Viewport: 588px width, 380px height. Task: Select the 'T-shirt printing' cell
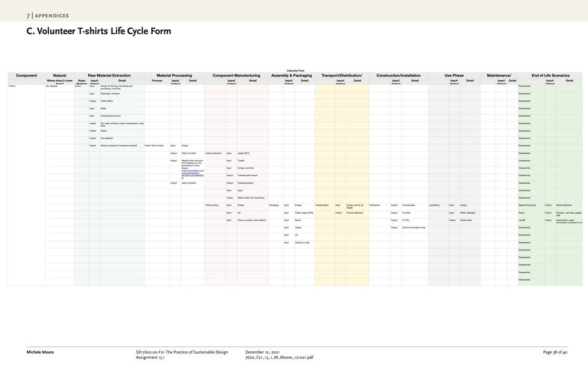(212, 205)
